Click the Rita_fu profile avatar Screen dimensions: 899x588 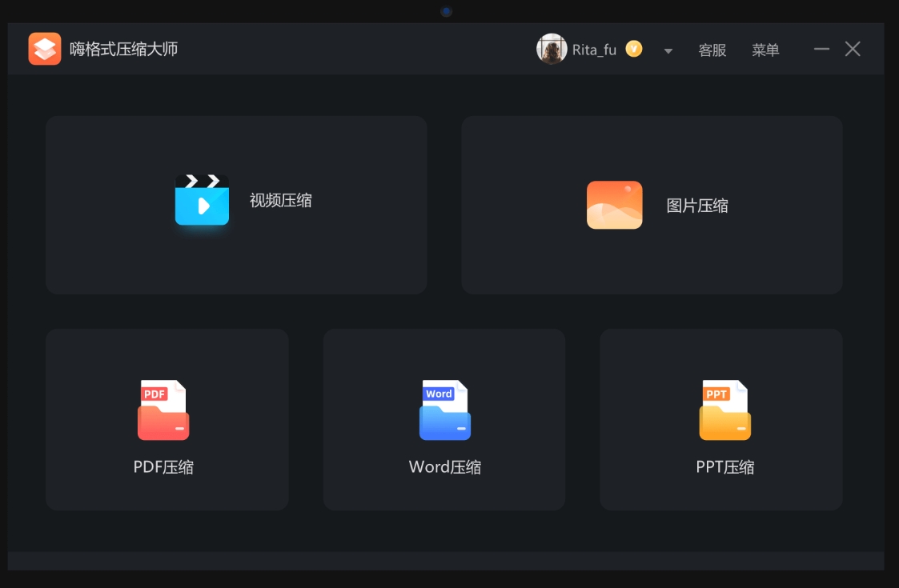click(552, 48)
